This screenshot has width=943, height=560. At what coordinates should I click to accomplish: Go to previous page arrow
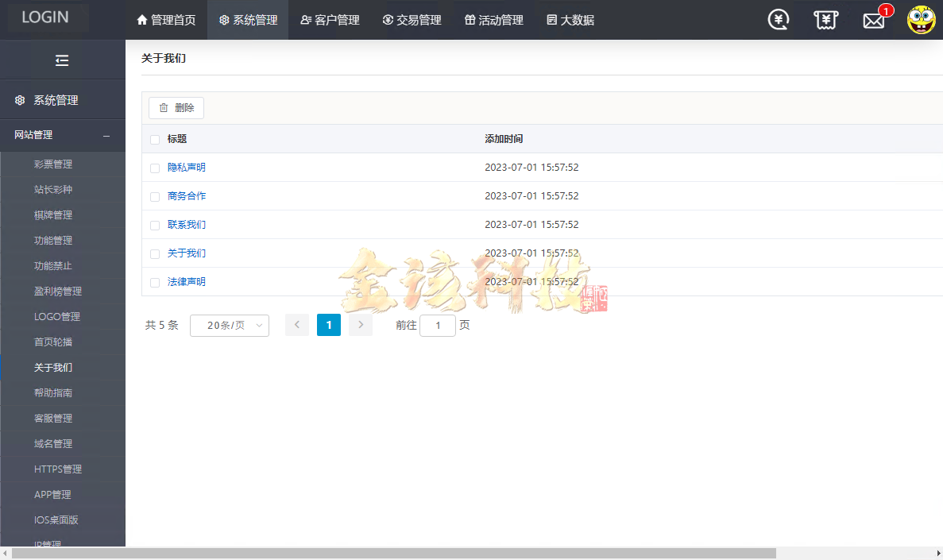297,325
